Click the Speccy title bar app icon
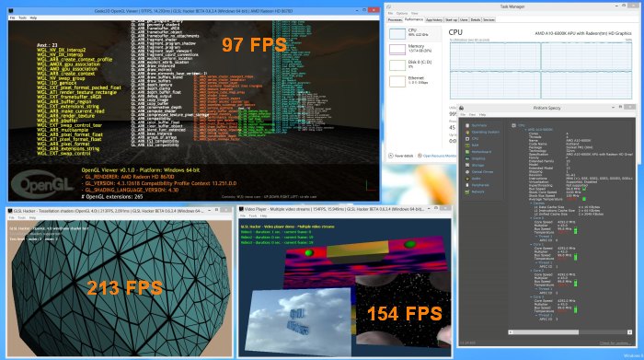Viewport: 644px width, 360px height. coord(462,108)
